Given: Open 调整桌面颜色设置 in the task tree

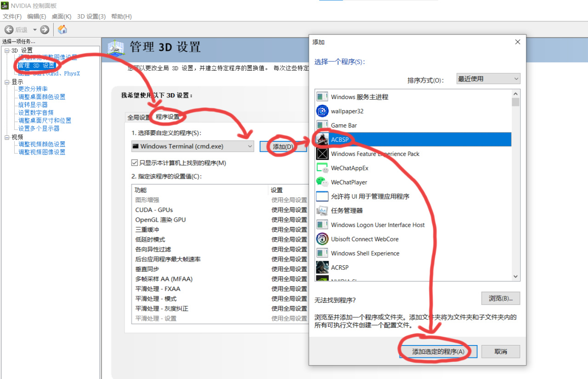Looking at the screenshot, I should [42, 97].
